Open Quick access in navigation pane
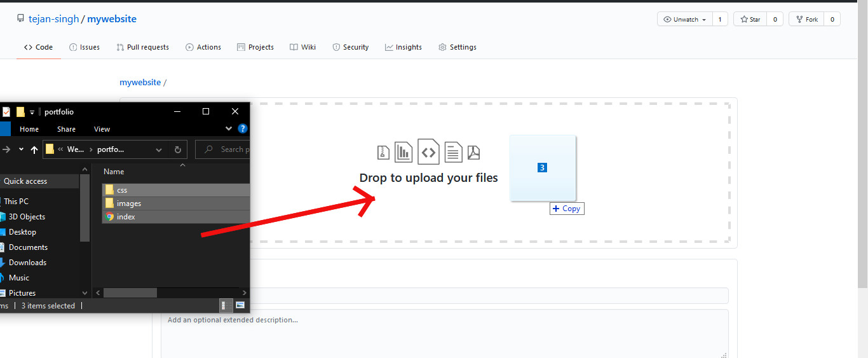The height and width of the screenshot is (358, 868). point(25,181)
